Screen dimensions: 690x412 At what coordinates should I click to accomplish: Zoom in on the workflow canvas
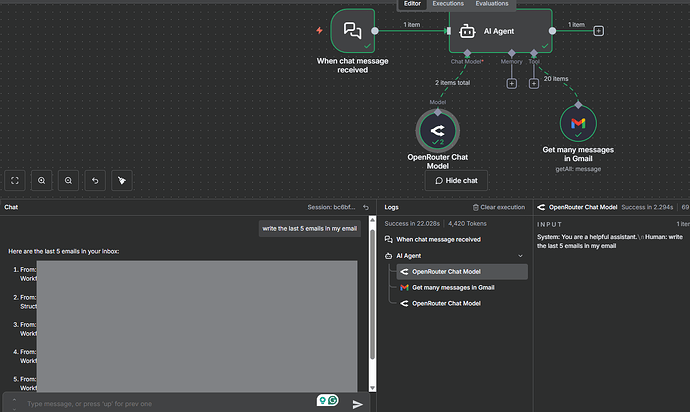42,181
